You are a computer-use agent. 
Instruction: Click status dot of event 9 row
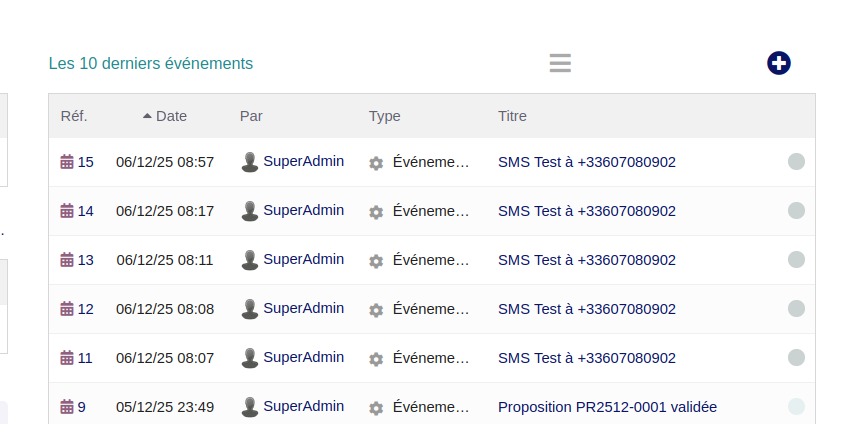click(796, 407)
